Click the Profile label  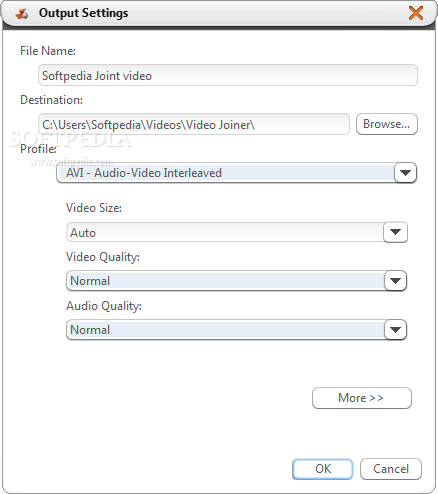[x=38, y=149]
